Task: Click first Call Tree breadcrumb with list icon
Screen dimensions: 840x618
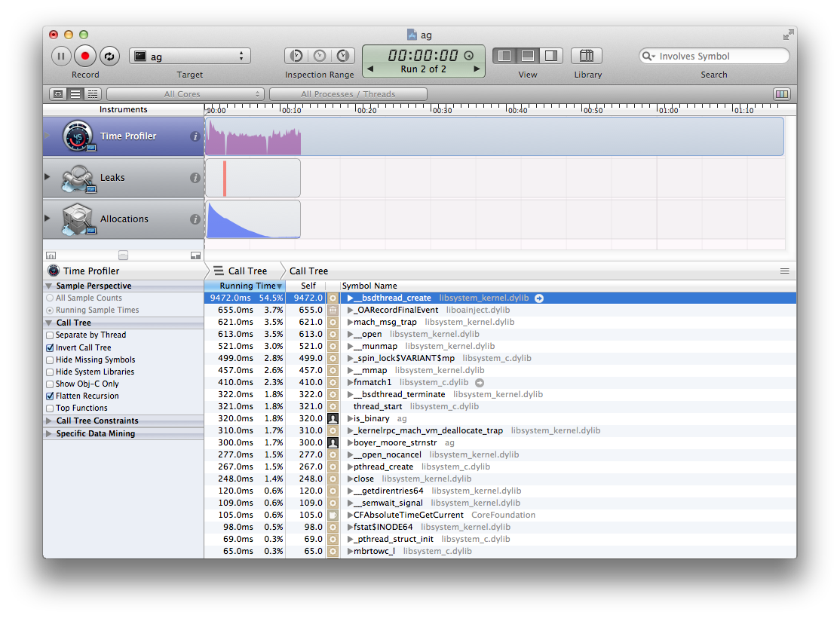Action: pos(241,271)
